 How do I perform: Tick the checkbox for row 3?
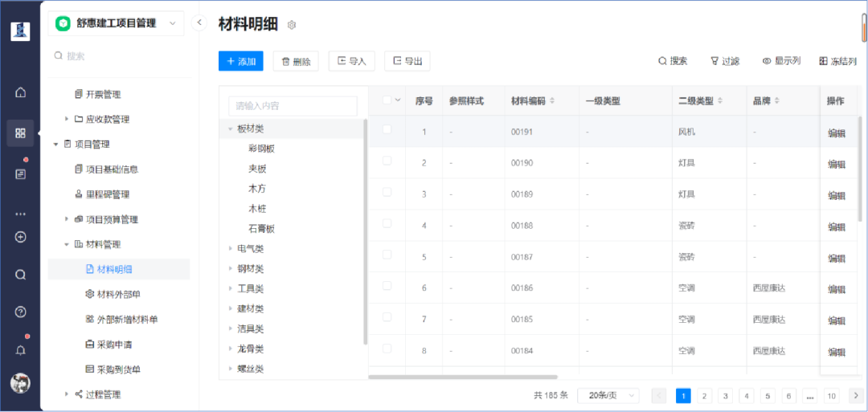[387, 191]
